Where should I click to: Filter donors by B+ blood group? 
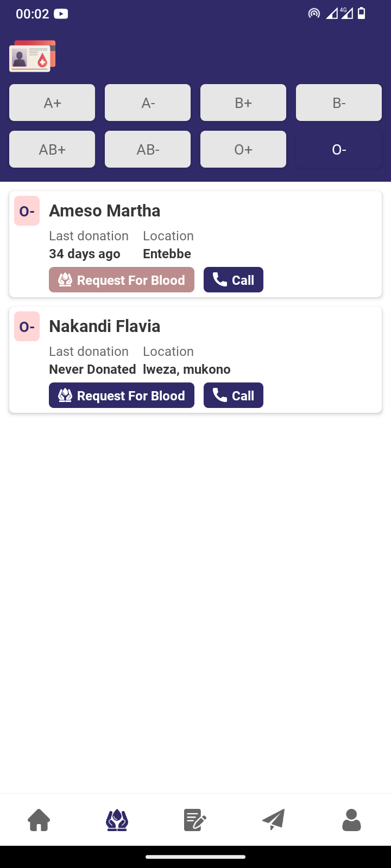click(x=243, y=103)
